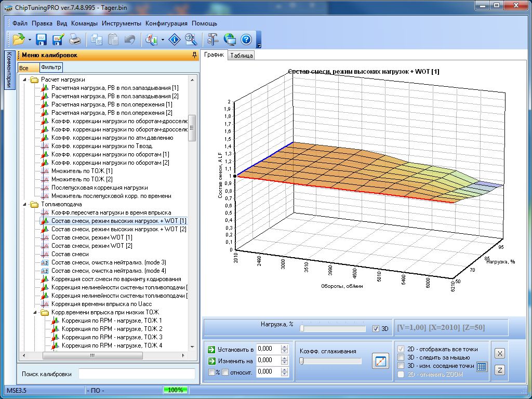The image size is (532, 399).
Task: Click the hammer and wrench settings icon
Action: click(x=212, y=39)
